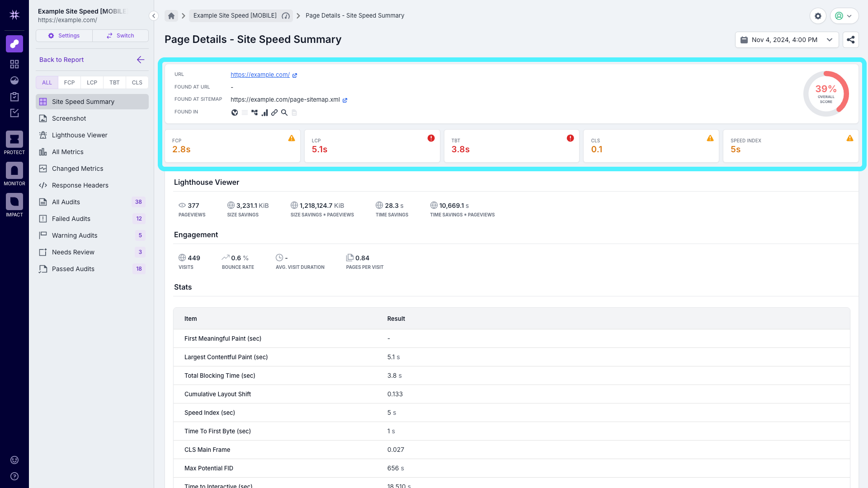Open external link icon beside page-sitemap.xml
This screenshot has height=488, width=868.
(x=345, y=100)
